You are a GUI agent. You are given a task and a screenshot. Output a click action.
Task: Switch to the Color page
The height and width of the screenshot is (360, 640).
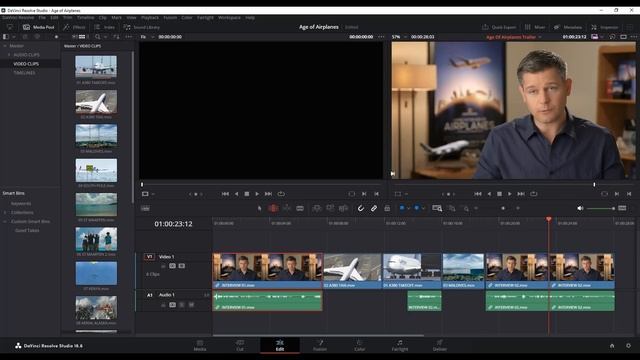(360, 345)
